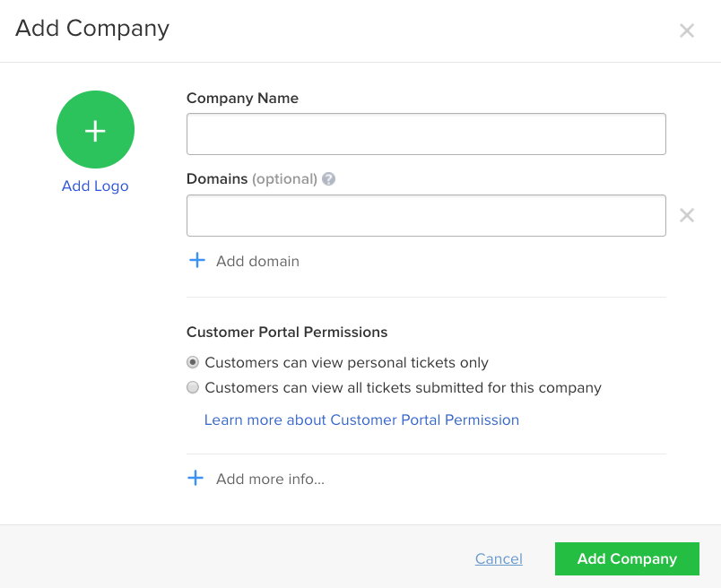Image resolution: width=721 pixels, height=588 pixels.
Task: Click the Add Logo link
Action: [95, 186]
